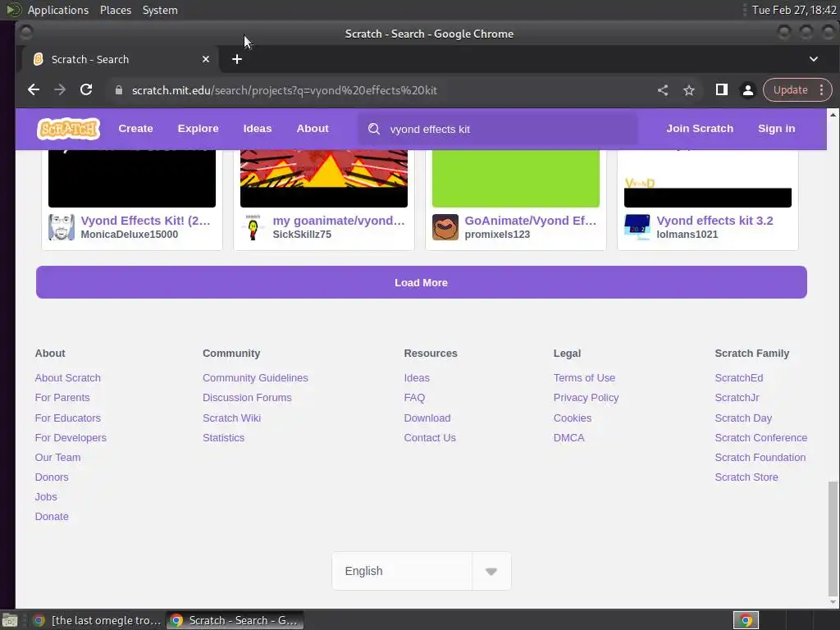Screen dimensions: 840x630
Task: Open the side panel icon in Chrome
Action: click(x=722, y=90)
